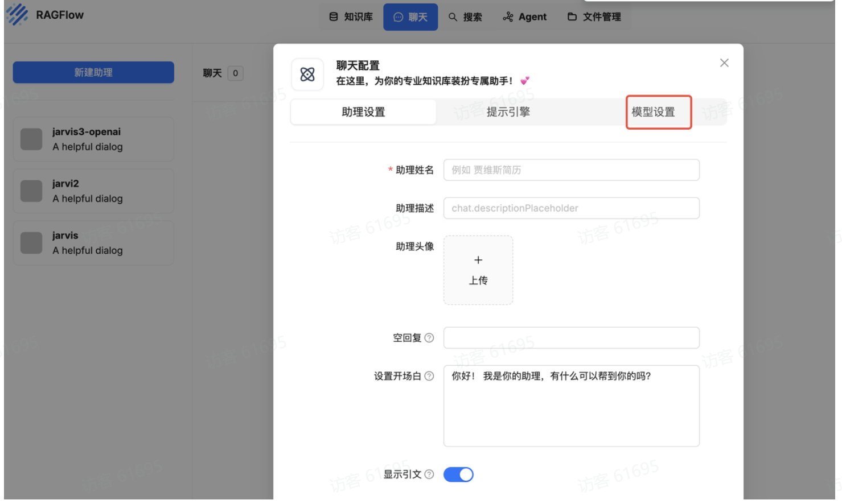Close the 聊天配置 dialog
Image resolution: width=842 pixels, height=504 pixels.
tap(724, 63)
